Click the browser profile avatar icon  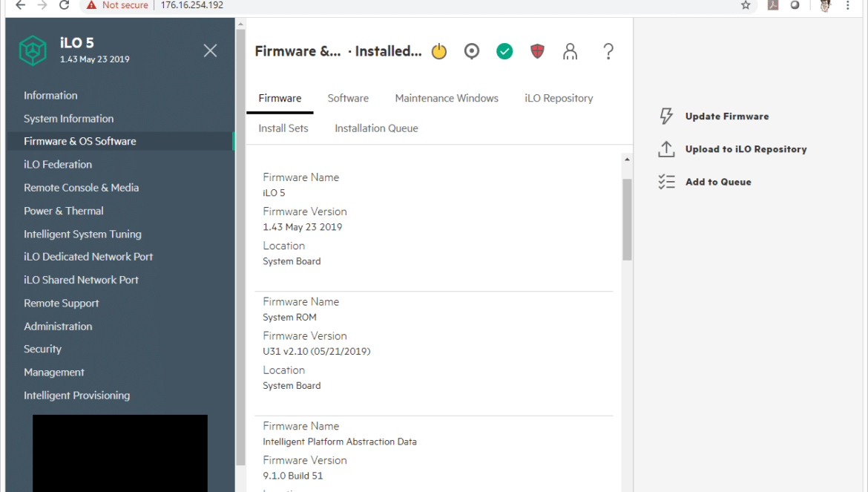click(825, 5)
